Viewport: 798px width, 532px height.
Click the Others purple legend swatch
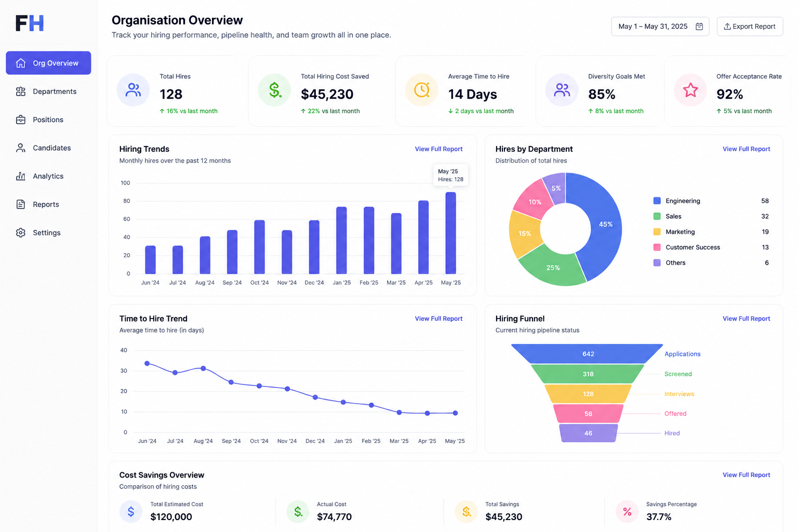point(657,263)
